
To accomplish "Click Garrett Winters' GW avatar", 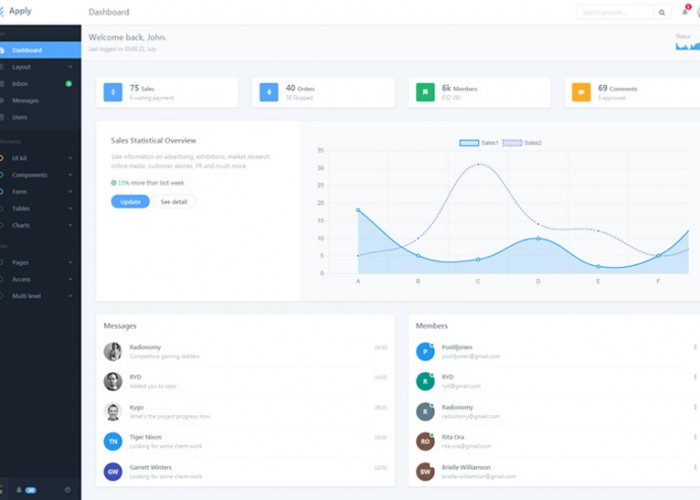I will (x=113, y=472).
